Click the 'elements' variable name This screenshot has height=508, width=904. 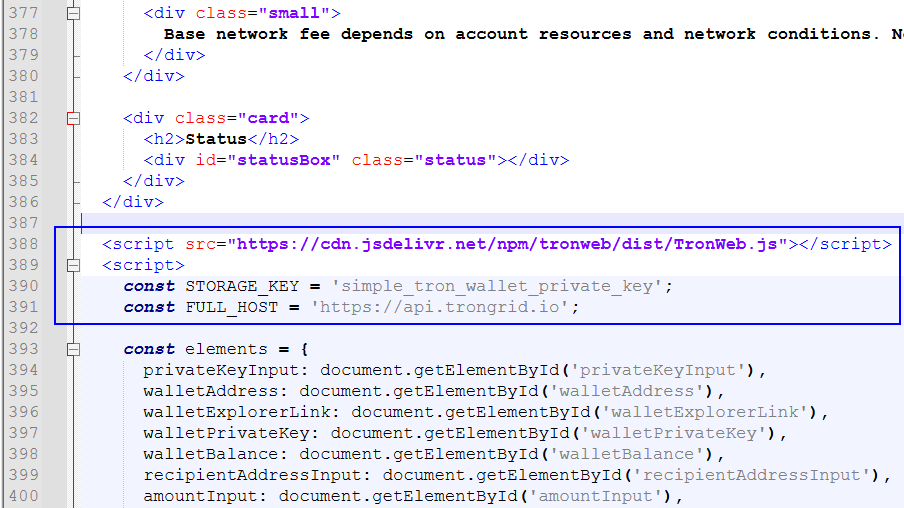[227, 349]
